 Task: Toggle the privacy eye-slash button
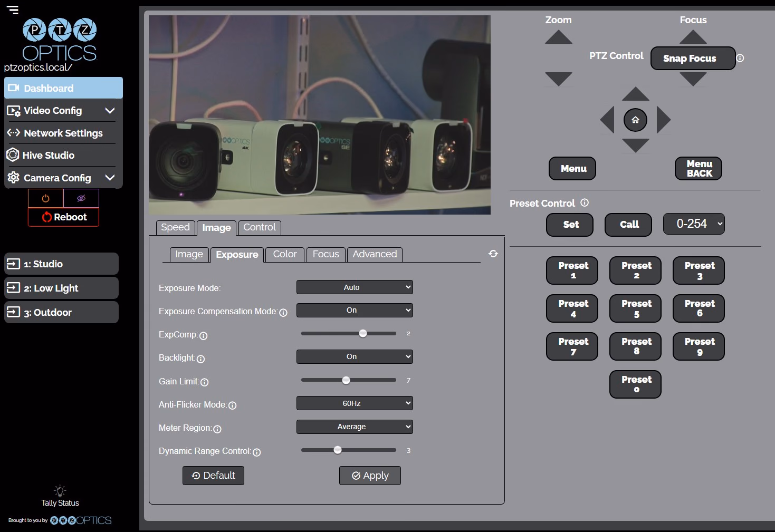click(81, 198)
